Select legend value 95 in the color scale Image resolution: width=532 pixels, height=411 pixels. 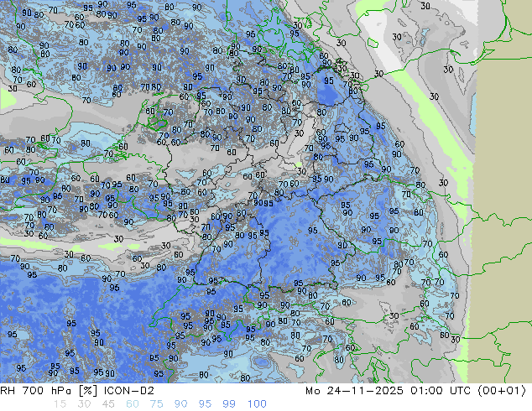205,404
